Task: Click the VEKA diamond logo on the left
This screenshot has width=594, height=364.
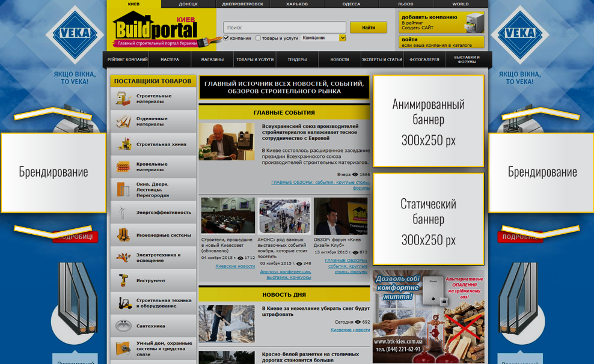Action: point(75,34)
